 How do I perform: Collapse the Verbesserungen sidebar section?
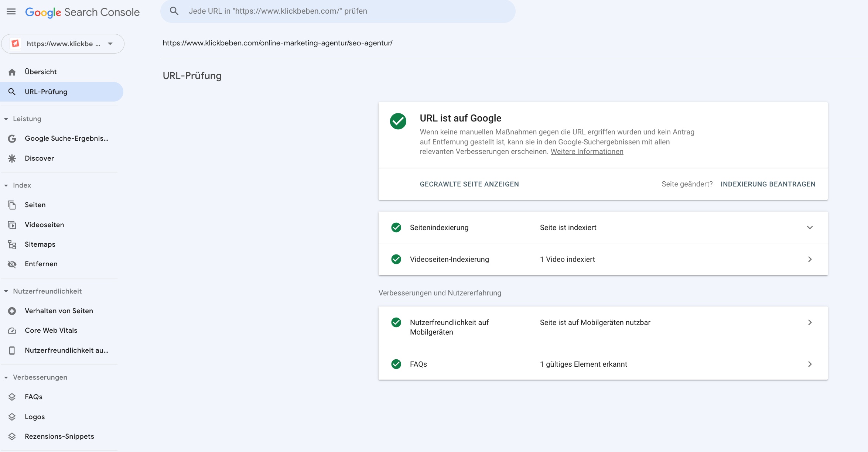pos(6,377)
